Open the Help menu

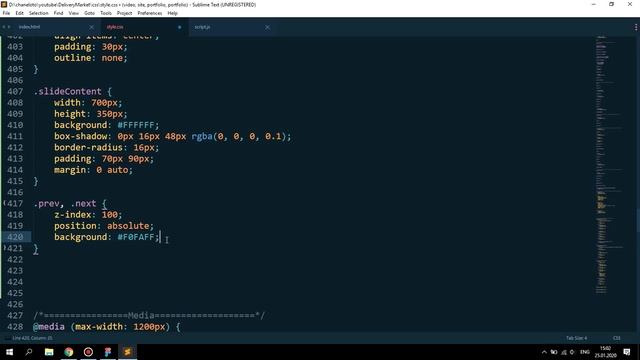[x=172, y=13]
